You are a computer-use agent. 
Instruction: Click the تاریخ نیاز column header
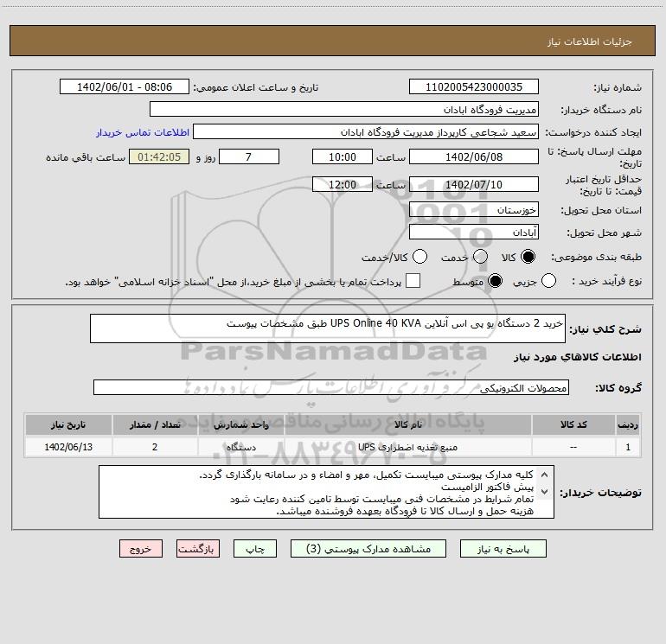[x=68, y=424]
